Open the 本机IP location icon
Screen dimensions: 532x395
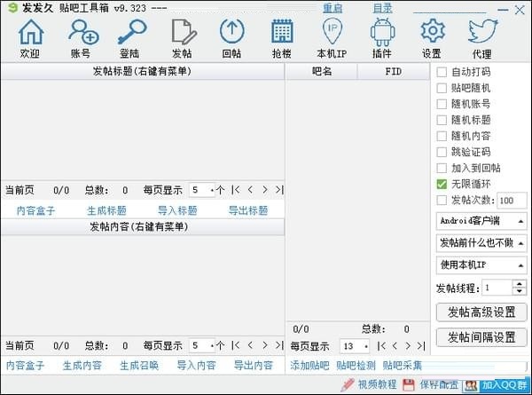point(332,31)
